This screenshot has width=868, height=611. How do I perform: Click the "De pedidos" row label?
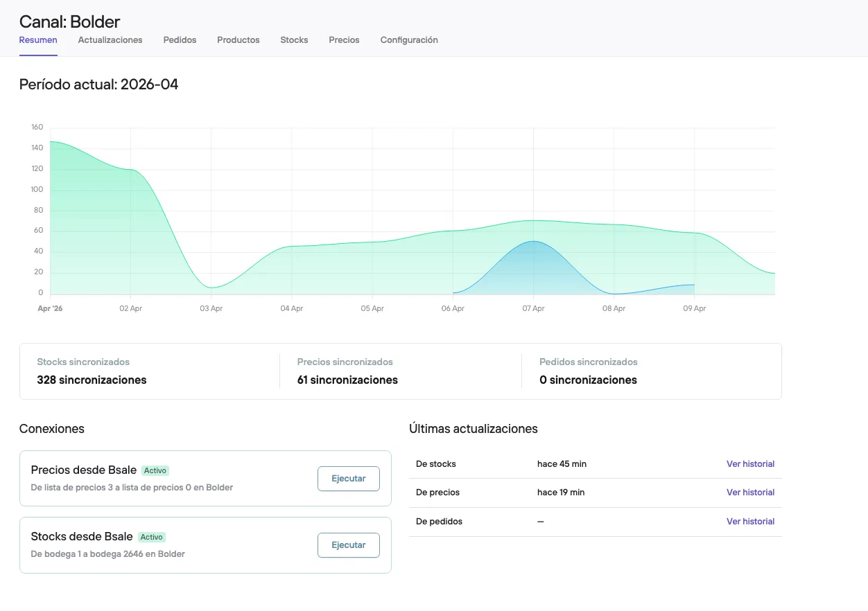click(438, 522)
